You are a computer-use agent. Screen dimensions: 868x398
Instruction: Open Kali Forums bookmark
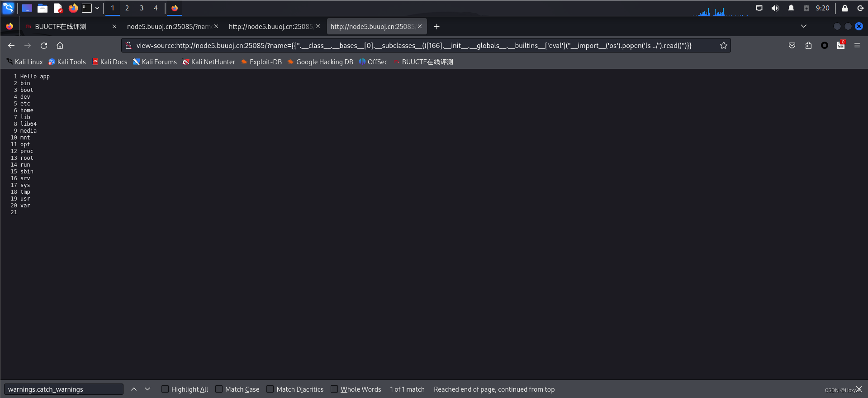(x=155, y=62)
